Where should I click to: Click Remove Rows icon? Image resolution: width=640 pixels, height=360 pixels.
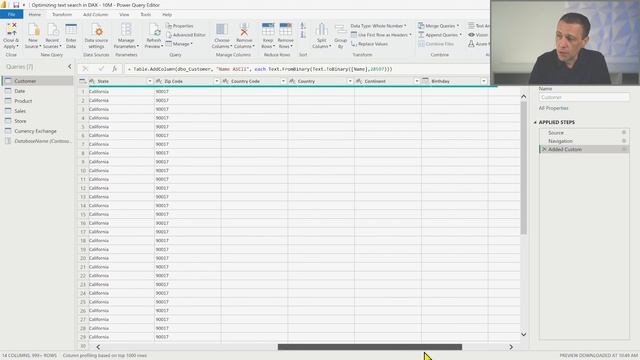285,29
